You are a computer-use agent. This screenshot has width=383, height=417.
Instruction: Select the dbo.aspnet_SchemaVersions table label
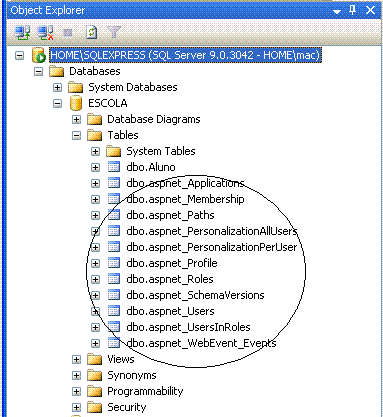tap(195, 295)
